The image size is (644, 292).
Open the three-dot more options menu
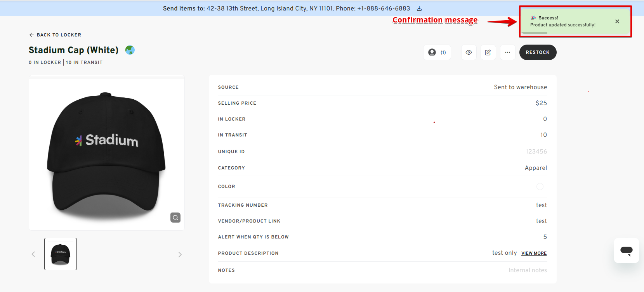(x=507, y=52)
